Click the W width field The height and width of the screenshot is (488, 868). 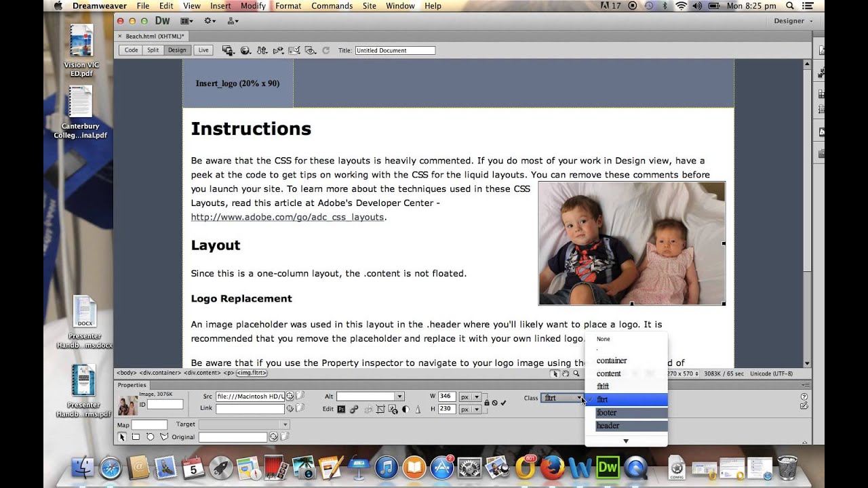coord(447,396)
